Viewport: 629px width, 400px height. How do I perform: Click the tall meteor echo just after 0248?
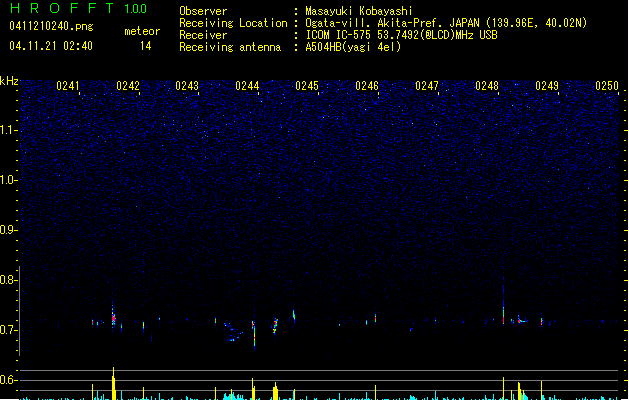503,305
